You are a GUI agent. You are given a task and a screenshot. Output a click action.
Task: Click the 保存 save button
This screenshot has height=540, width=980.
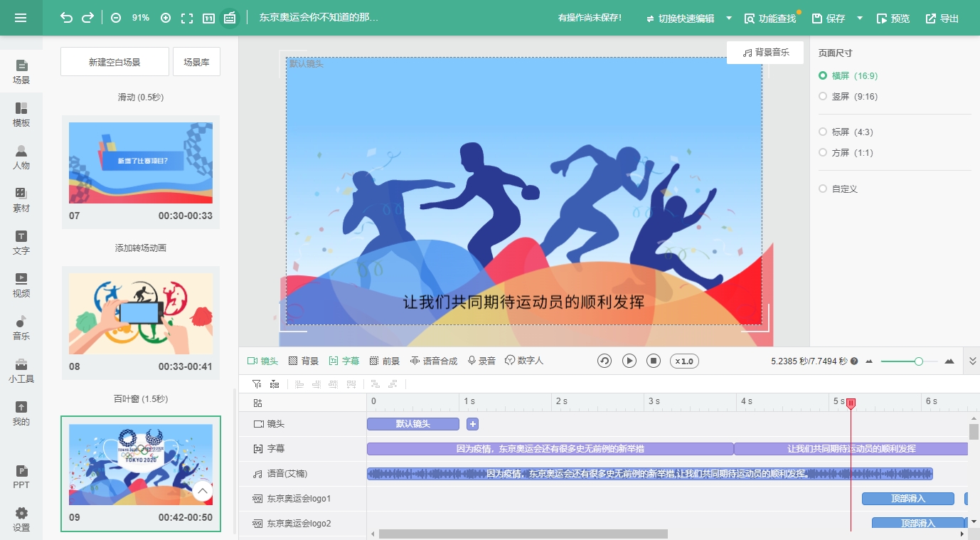(829, 18)
